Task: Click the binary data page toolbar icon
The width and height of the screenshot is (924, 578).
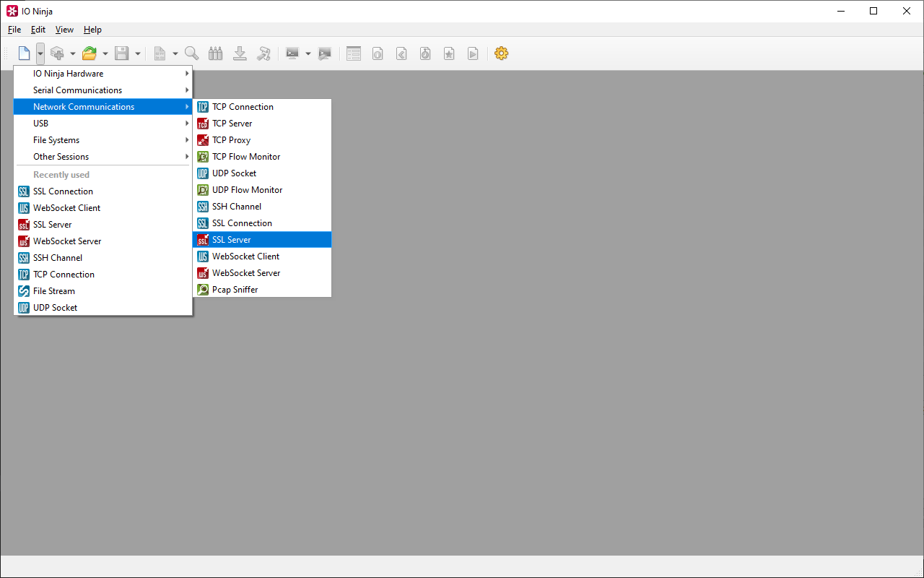Action: (x=160, y=53)
